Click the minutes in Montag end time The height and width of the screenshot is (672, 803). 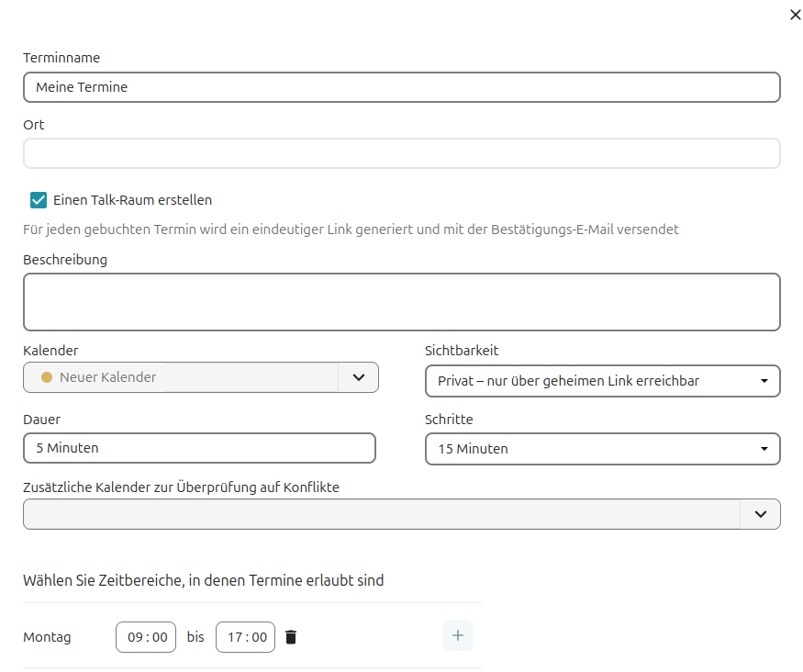click(x=260, y=637)
